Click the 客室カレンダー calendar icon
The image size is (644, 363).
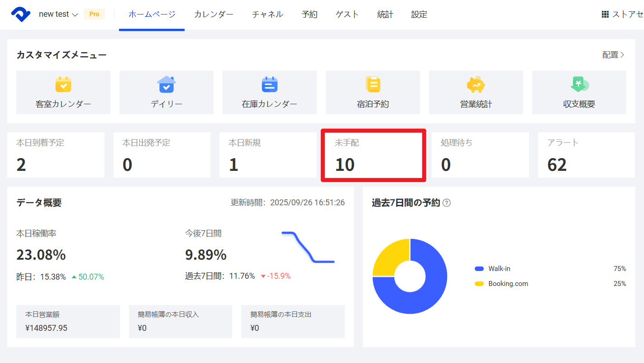click(x=63, y=84)
